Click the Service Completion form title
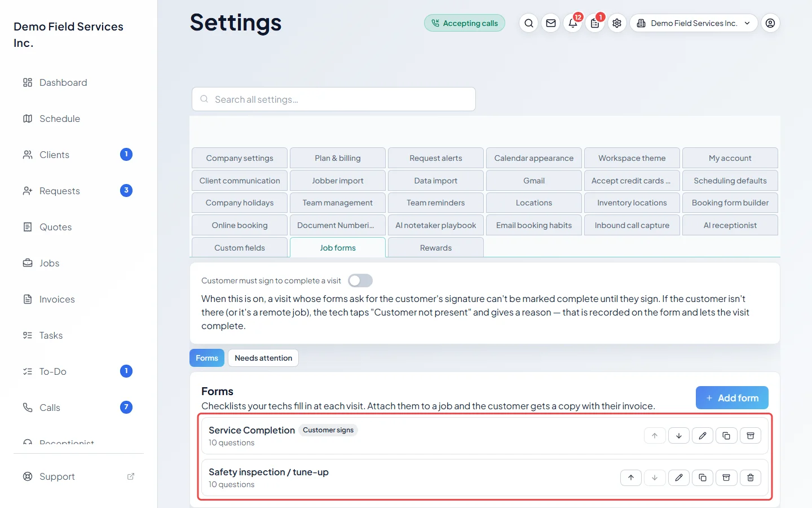This screenshot has width=812, height=508. 251,430
